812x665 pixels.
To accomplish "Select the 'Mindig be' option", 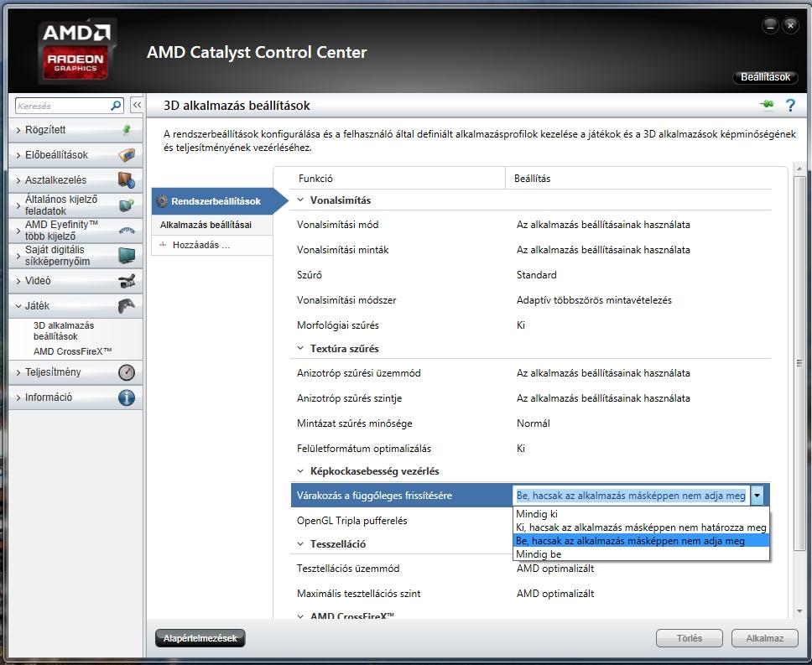I will tap(641, 553).
